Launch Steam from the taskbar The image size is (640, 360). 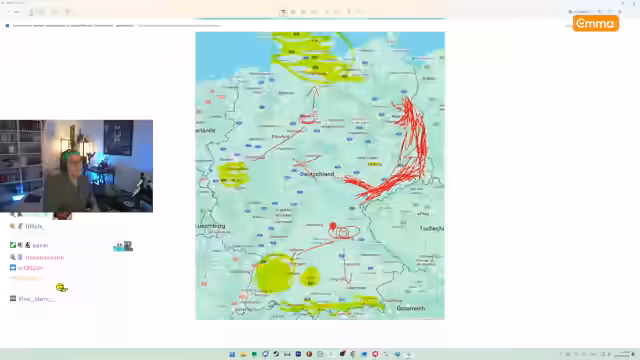click(276, 354)
